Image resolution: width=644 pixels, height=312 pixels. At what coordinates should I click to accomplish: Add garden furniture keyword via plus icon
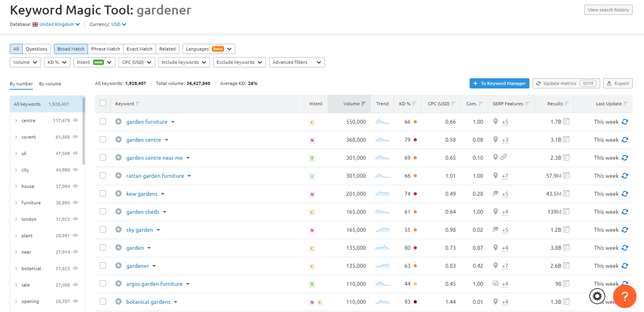coord(118,122)
